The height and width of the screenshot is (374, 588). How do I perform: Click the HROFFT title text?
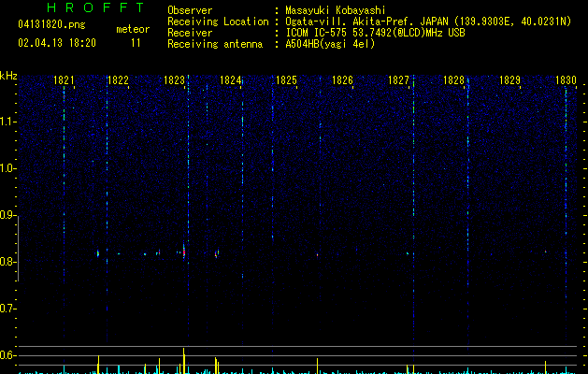click(x=96, y=7)
